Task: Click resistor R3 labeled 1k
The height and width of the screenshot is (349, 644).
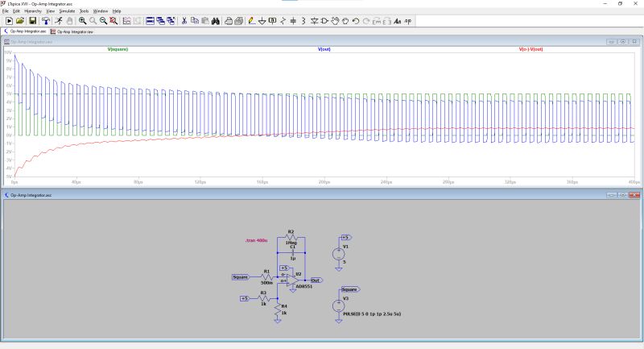Action: pos(263,298)
